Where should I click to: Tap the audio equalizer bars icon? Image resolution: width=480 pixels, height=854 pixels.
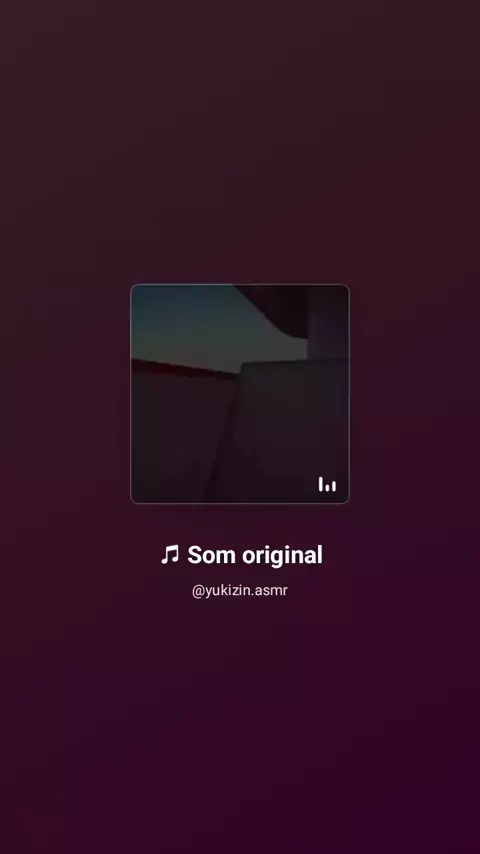[327, 484]
